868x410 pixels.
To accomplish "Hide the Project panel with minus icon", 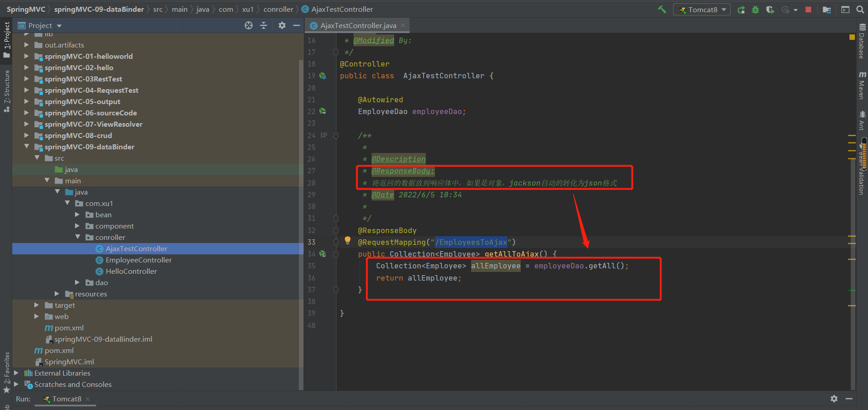I will pyautogui.click(x=297, y=25).
